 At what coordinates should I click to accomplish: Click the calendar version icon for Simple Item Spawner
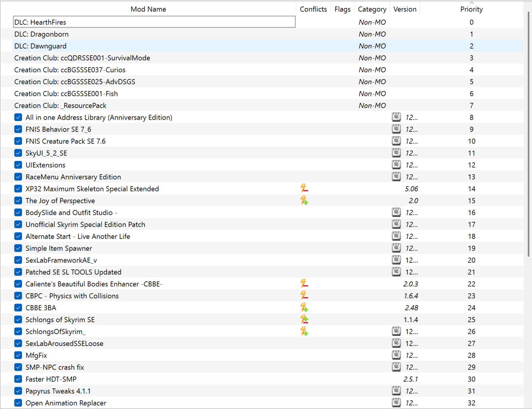pos(396,248)
